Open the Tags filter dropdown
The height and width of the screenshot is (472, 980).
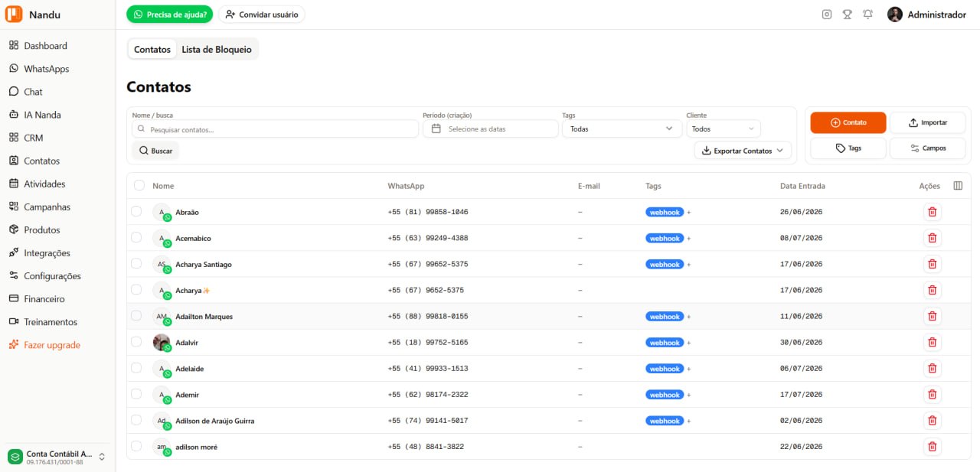pyautogui.click(x=622, y=129)
